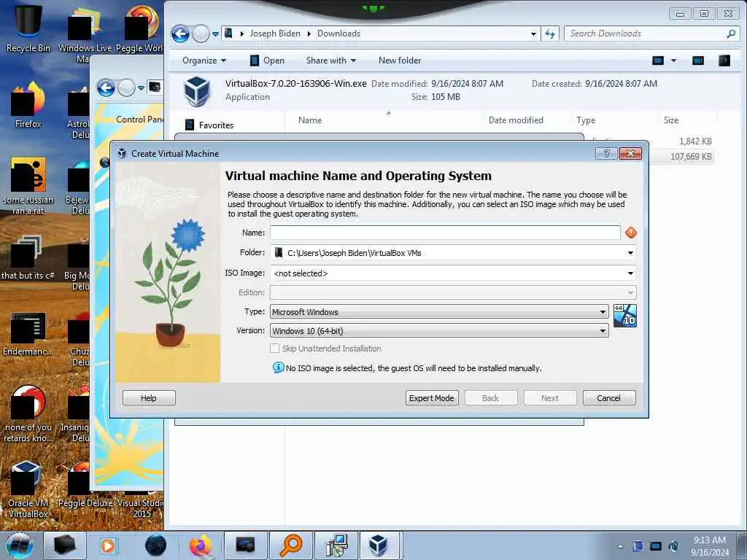The image size is (747, 560).
Task: Click the magnifier icon in Search Downloads box
Action: click(x=731, y=34)
